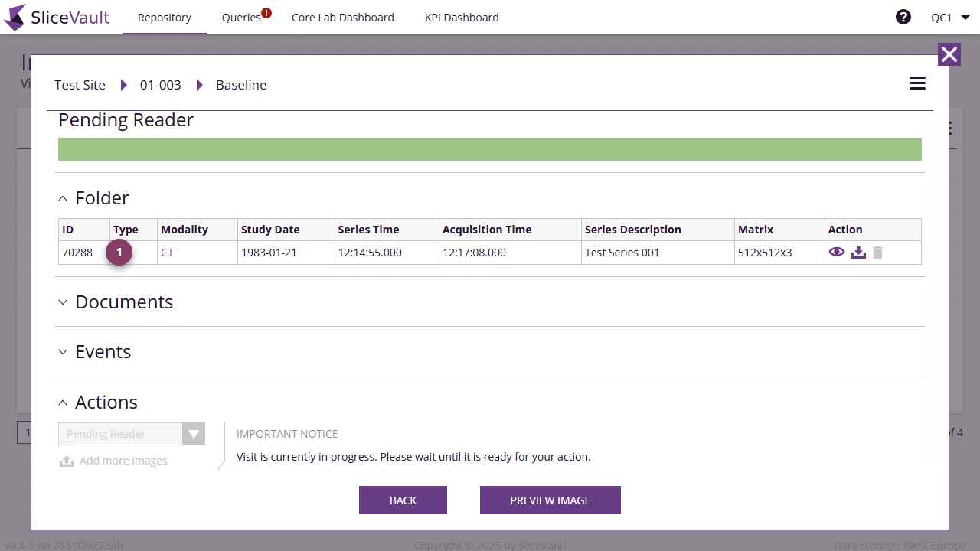Download series 70288 with the download icon
Image resolution: width=980 pixels, height=551 pixels.
tap(858, 252)
